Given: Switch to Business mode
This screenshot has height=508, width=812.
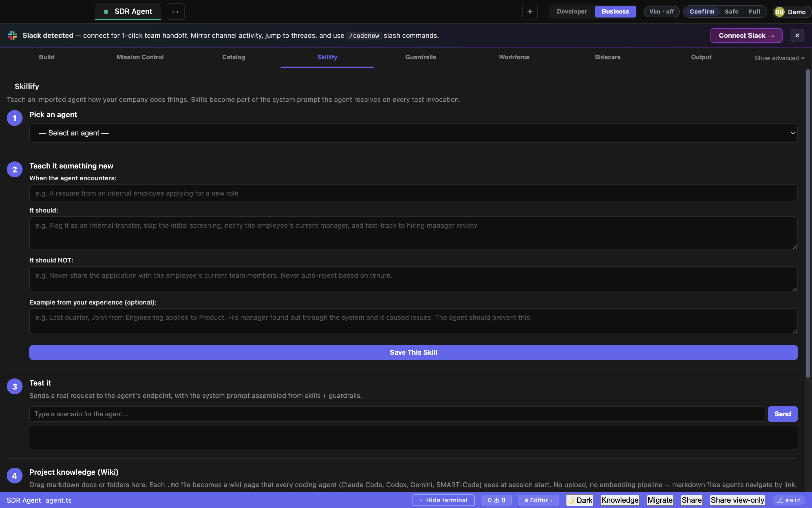Looking at the screenshot, I should [615, 11].
